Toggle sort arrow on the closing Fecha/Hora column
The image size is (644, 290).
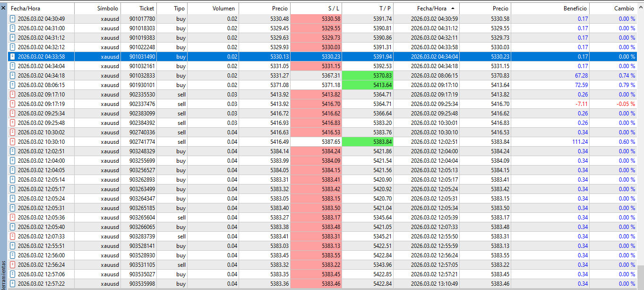point(453,9)
